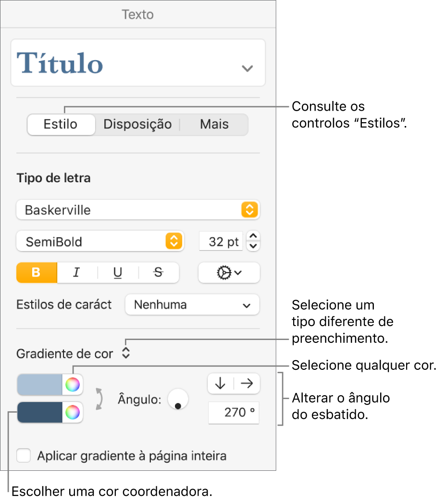Click the 32 pt font size field
The height and width of the screenshot is (504, 445).
(x=221, y=241)
